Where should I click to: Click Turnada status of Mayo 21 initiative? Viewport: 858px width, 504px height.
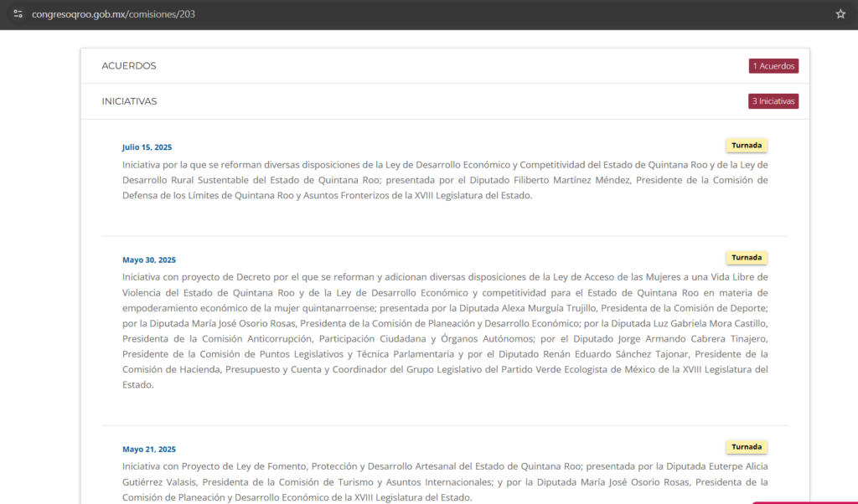(747, 447)
